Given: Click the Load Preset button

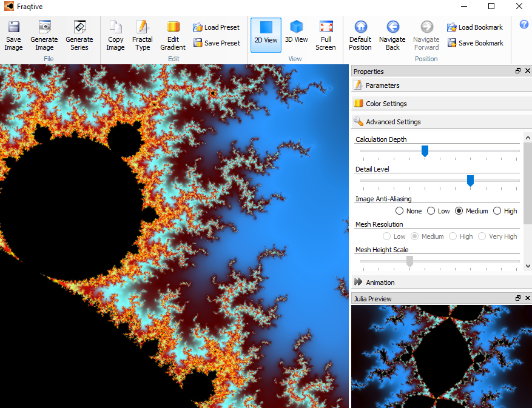Looking at the screenshot, I should [216, 27].
